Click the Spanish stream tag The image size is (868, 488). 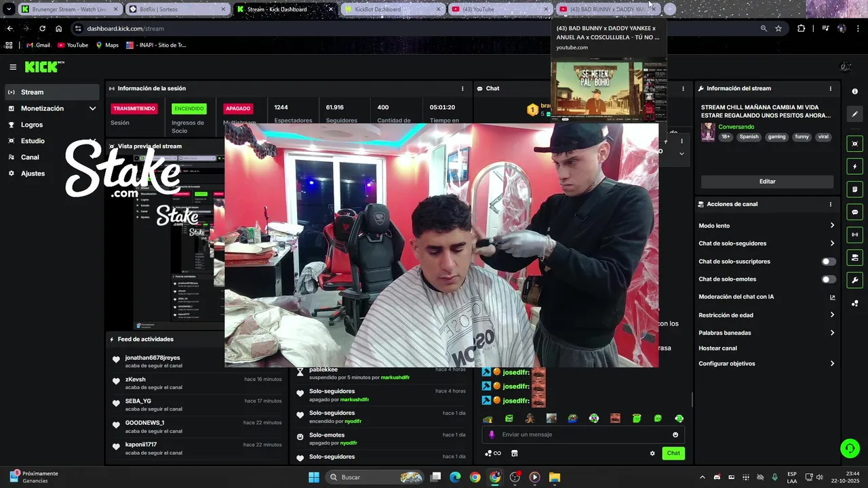[x=749, y=137]
